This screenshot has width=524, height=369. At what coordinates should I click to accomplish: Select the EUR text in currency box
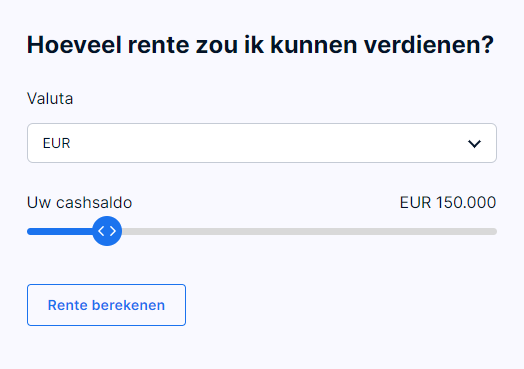56,143
